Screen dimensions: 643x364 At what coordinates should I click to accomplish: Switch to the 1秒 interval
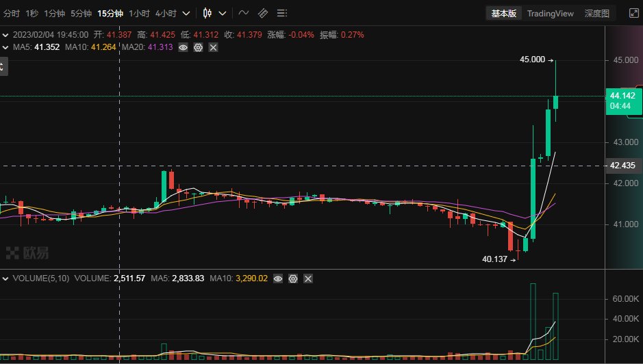coord(32,14)
